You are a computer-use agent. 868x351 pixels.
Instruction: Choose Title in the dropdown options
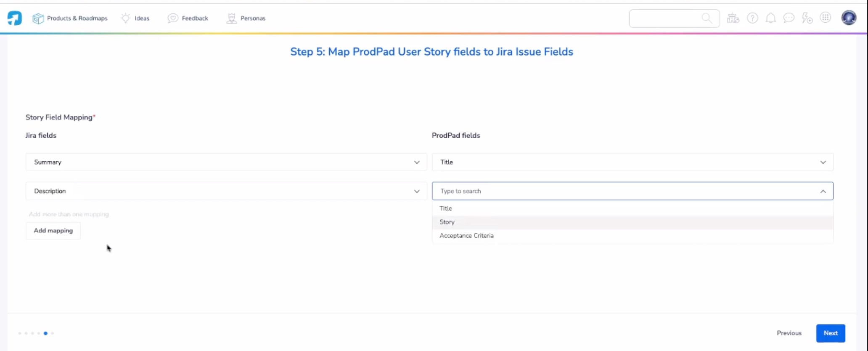[x=445, y=208]
